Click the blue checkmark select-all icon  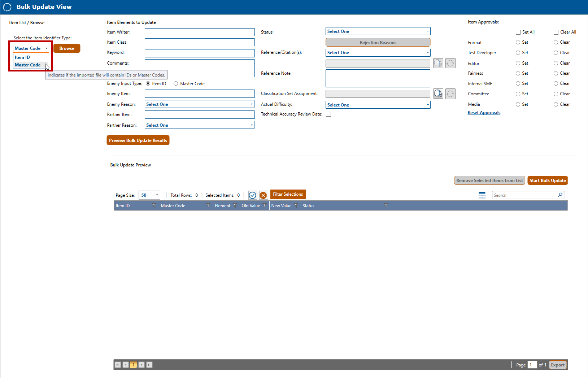pyautogui.click(x=253, y=195)
